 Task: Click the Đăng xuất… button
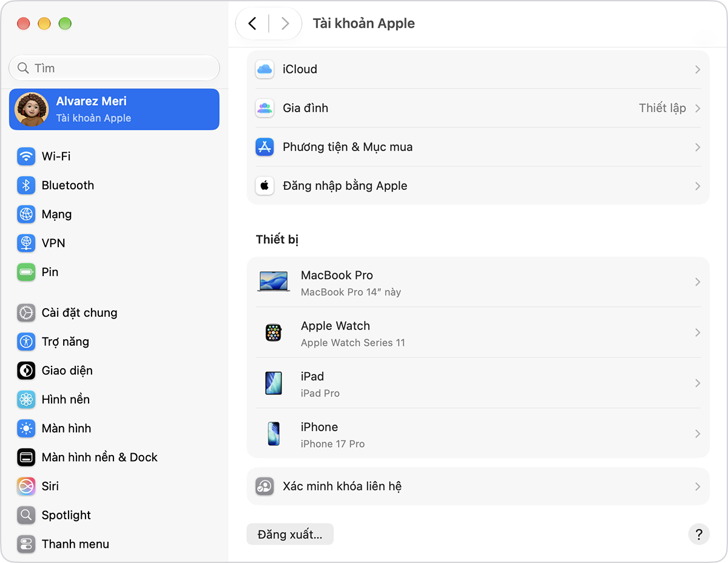pyautogui.click(x=290, y=534)
